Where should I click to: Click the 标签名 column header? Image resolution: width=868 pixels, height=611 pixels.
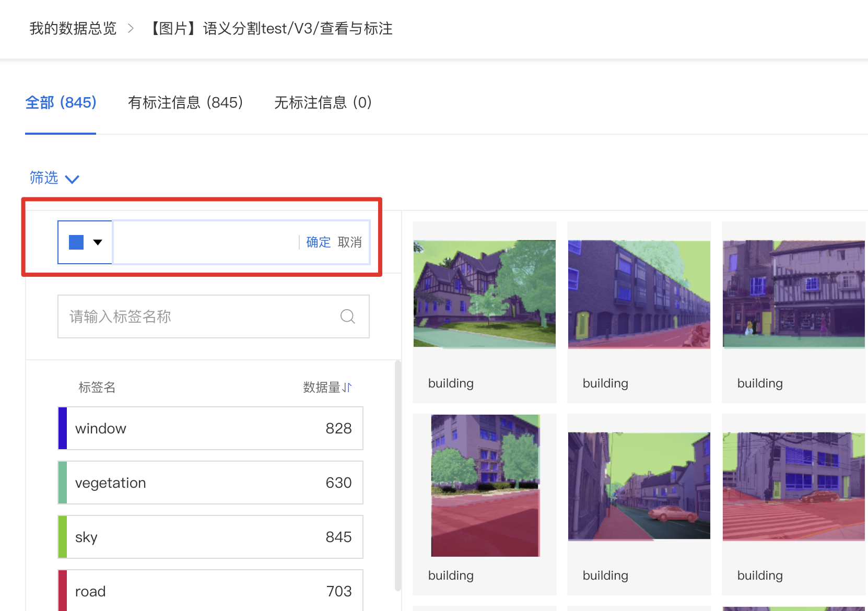tap(97, 387)
